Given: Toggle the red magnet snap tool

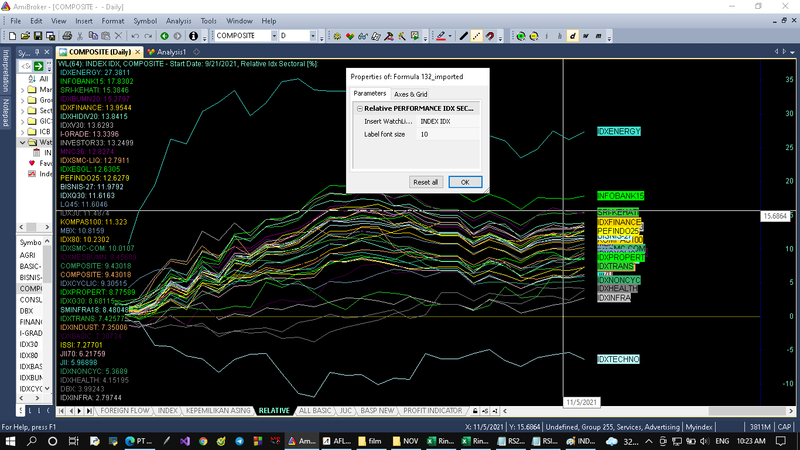Looking at the screenshot, I should 490,36.
